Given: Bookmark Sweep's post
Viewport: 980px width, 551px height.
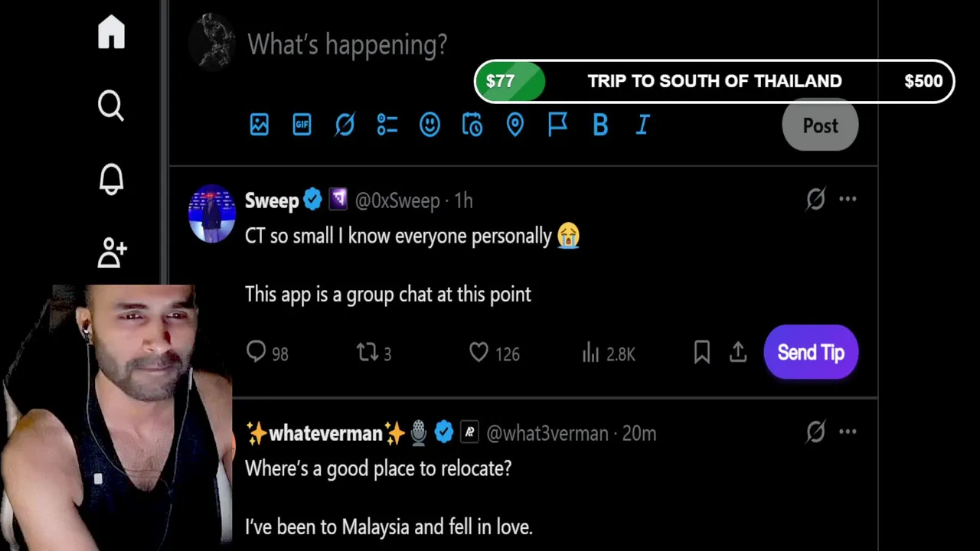Looking at the screenshot, I should (x=701, y=353).
